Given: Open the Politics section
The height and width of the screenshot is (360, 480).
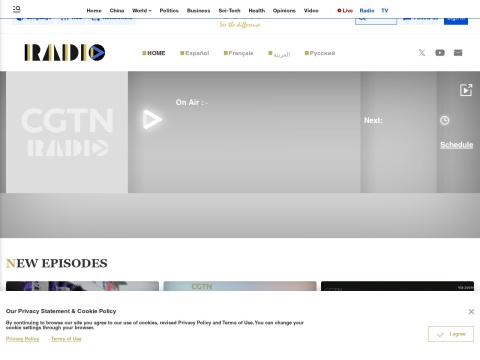Looking at the screenshot, I should click(x=169, y=11).
